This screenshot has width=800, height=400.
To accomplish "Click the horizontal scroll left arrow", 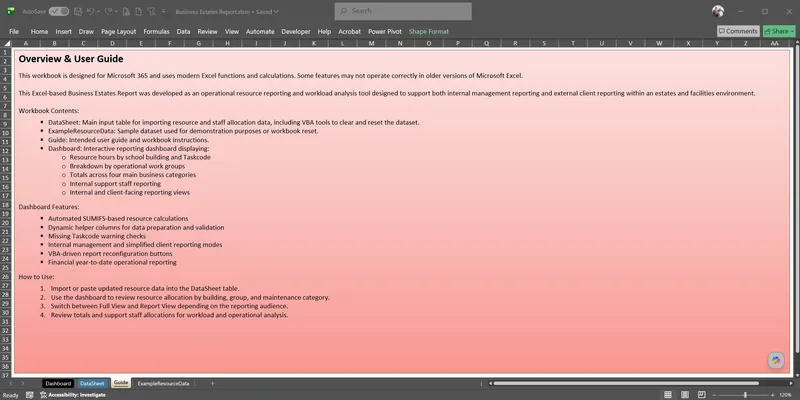I will [x=490, y=383].
